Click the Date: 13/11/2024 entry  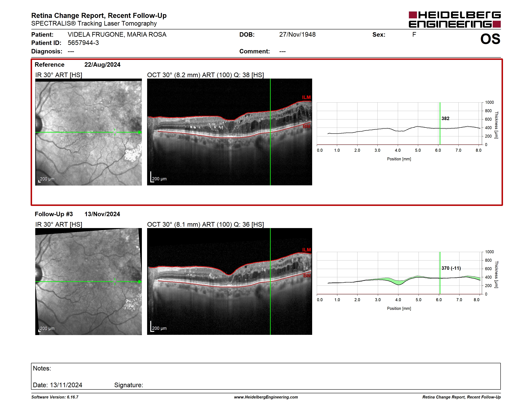[x=57, y=385]
